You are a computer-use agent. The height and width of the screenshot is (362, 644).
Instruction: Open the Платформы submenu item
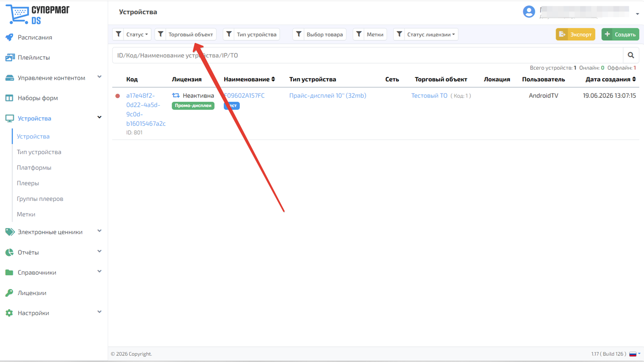coord(34,168)
